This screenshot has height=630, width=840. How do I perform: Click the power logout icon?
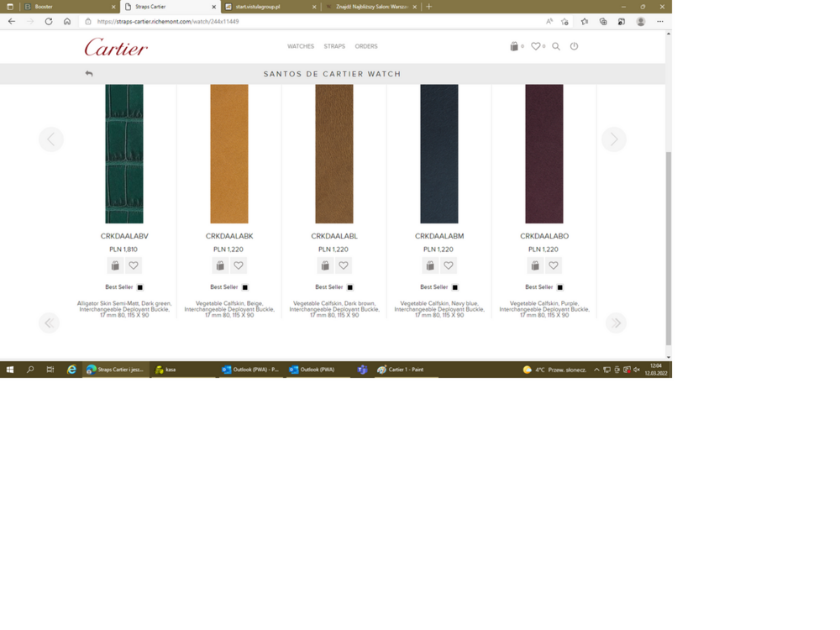(x=575, y=46)
